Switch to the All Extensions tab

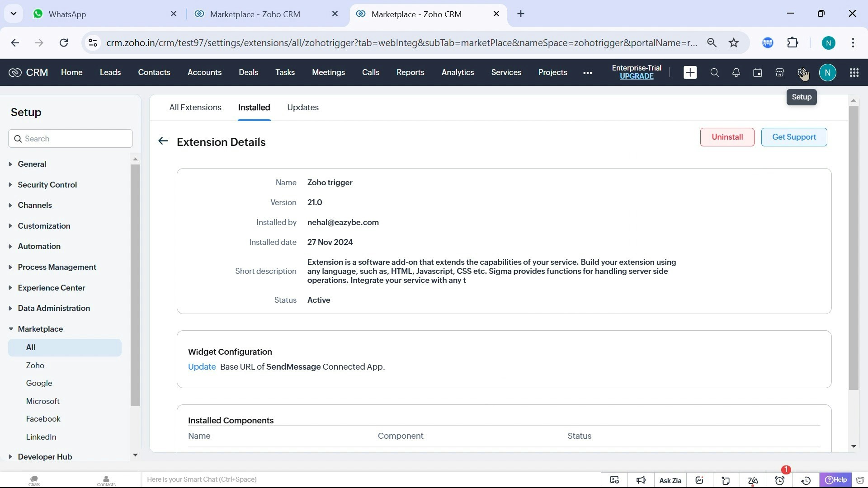[195, 108]
